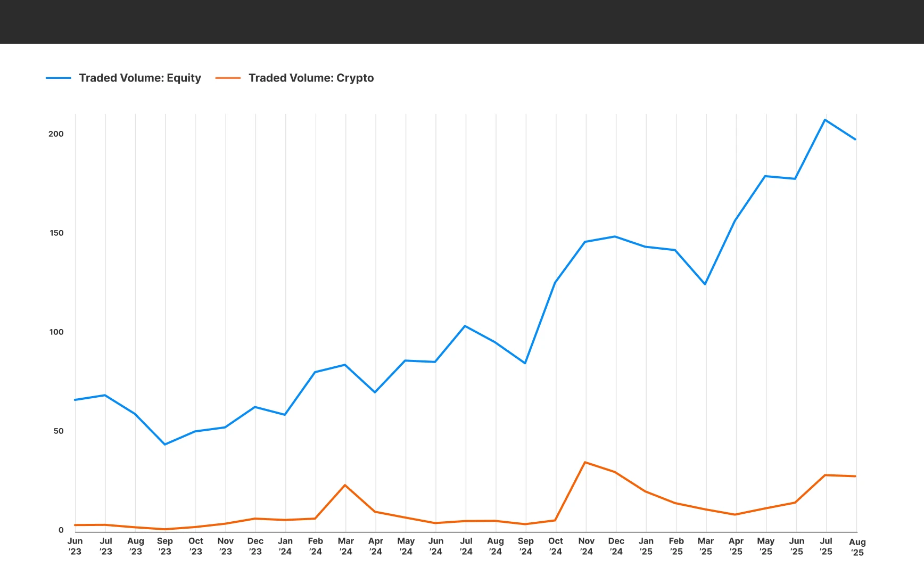
Task: Click the Equity data point at Jul '24
Action: pos(465,326)
